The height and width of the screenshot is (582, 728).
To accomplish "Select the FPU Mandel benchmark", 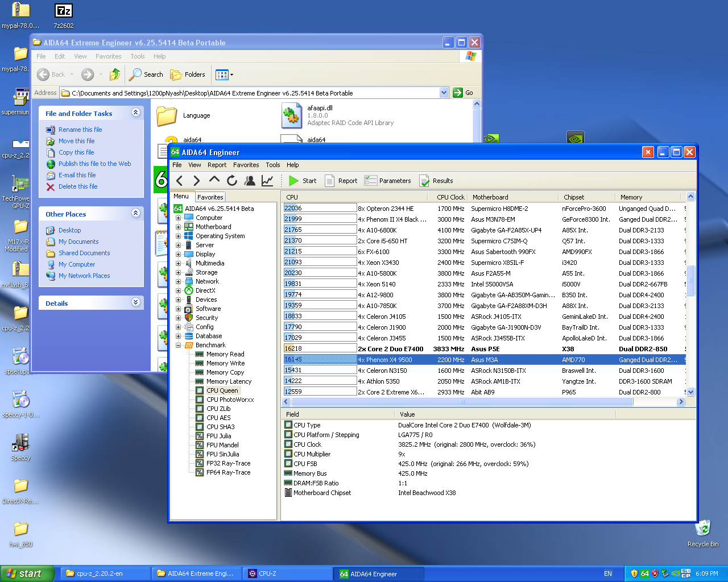I will tap(222, 445).
